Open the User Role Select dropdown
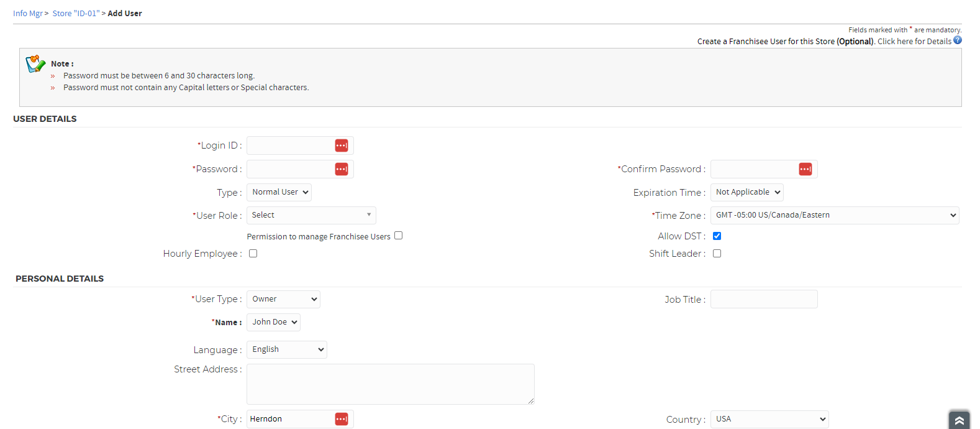The height and width of the screenshot is (429, 980). 311,215
